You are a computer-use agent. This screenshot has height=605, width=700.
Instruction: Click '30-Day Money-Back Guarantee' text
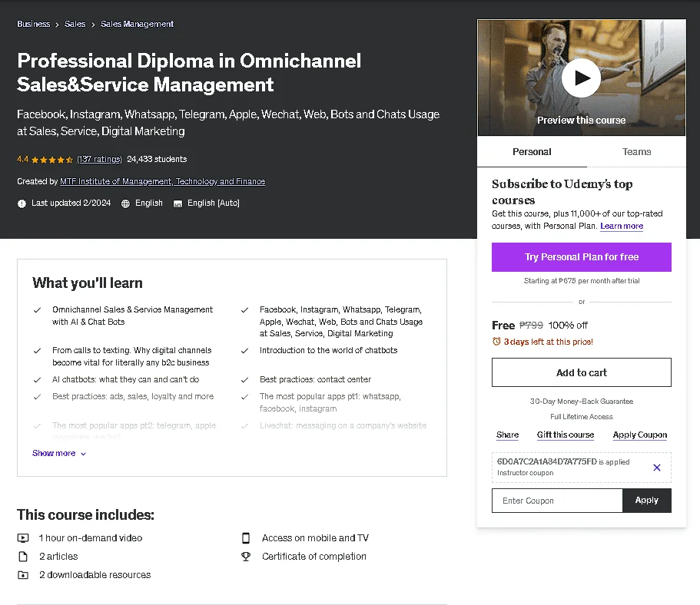coord(581,402)
